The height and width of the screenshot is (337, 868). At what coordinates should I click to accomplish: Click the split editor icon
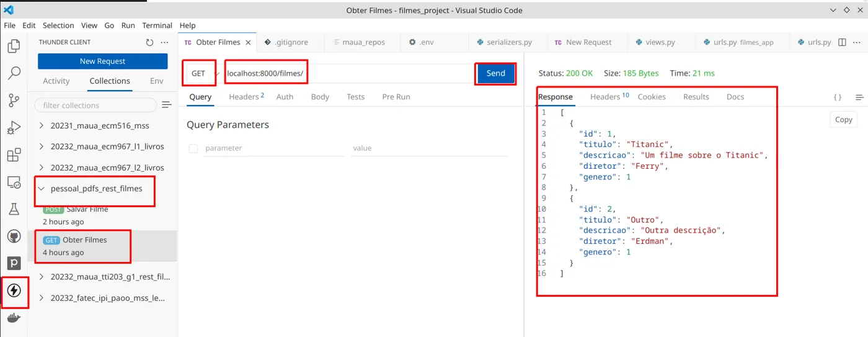[842, 42]
